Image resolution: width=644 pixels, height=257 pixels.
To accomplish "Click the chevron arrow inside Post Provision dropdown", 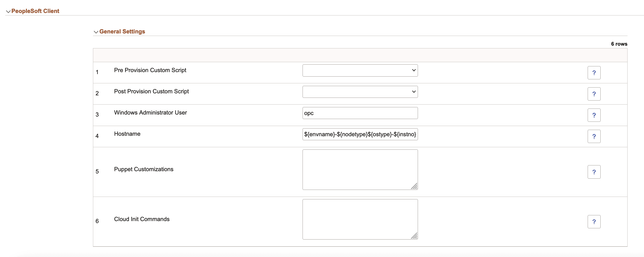I will (413, 92).
